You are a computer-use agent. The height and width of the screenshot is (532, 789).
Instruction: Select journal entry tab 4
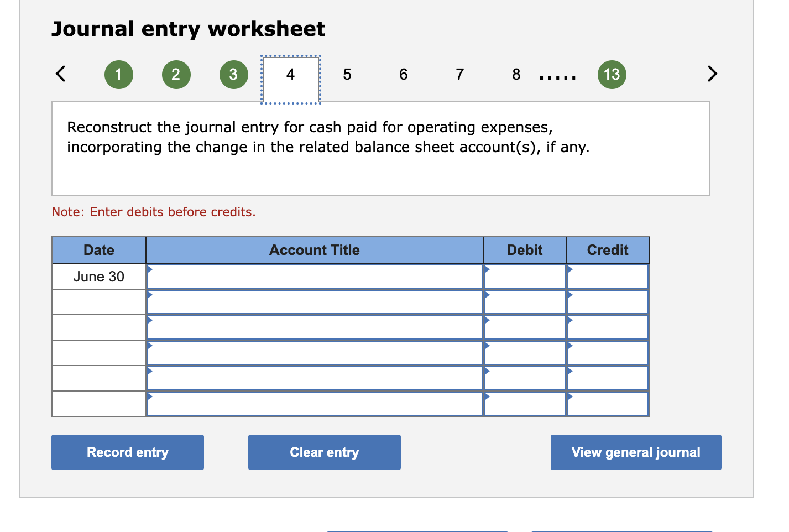click(291, 79)
